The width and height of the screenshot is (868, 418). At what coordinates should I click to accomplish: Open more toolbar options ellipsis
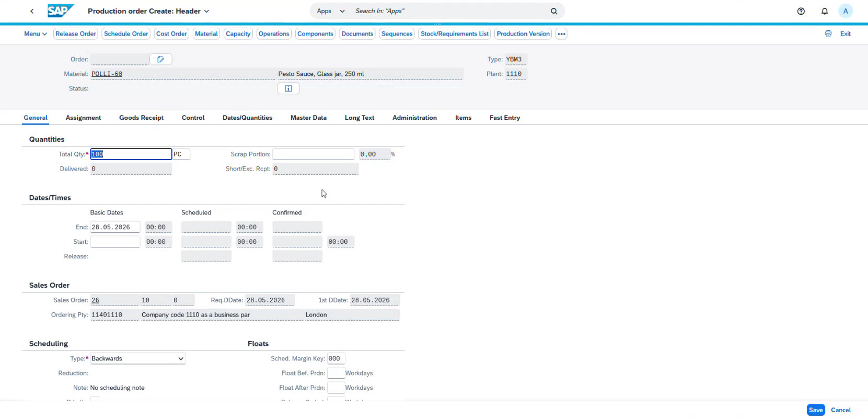pos(561,34)
